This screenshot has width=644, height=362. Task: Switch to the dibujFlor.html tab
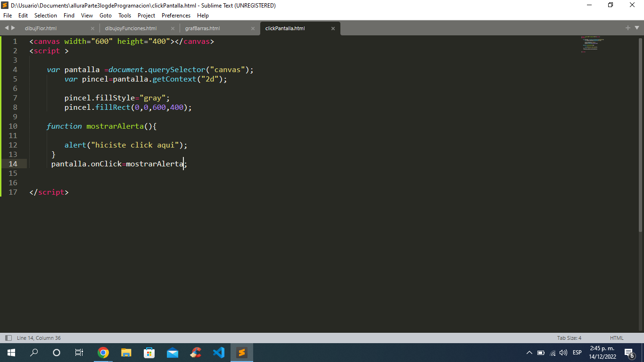[x=59, y=28]
